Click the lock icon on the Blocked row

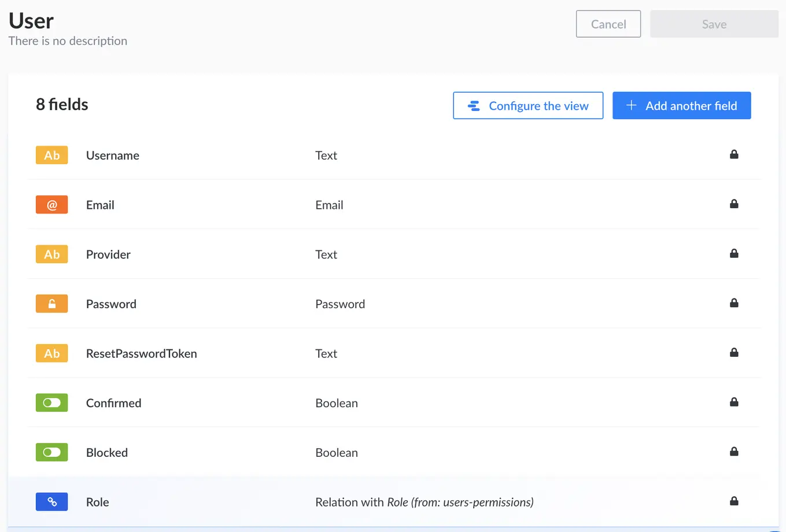[x=734, y=452]
